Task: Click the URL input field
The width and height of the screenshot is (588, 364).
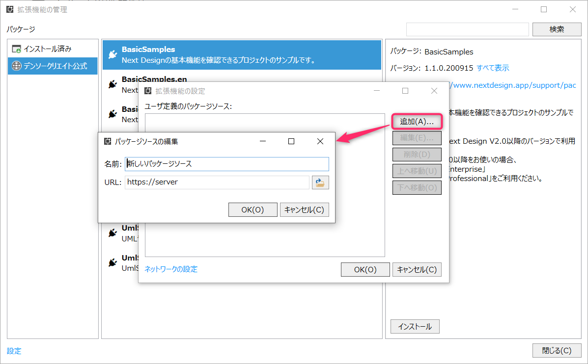Action: pos(217,182)
